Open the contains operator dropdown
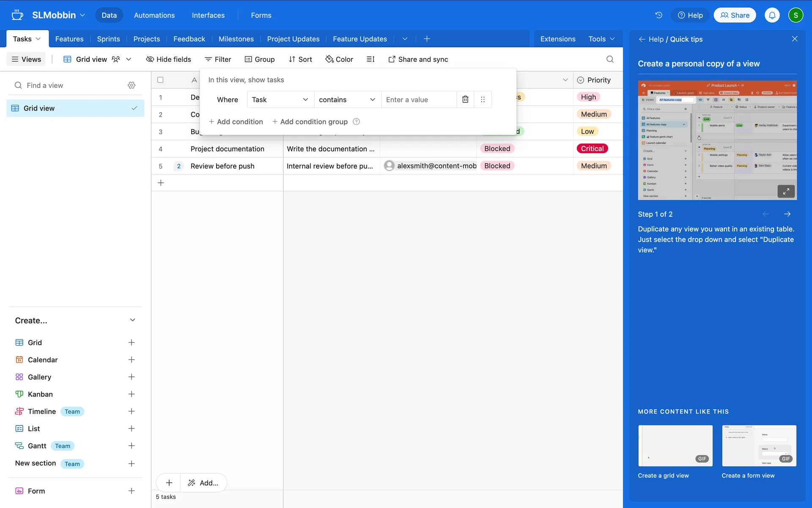The width and height of the screenshot is (812, 508). (347, 99)
